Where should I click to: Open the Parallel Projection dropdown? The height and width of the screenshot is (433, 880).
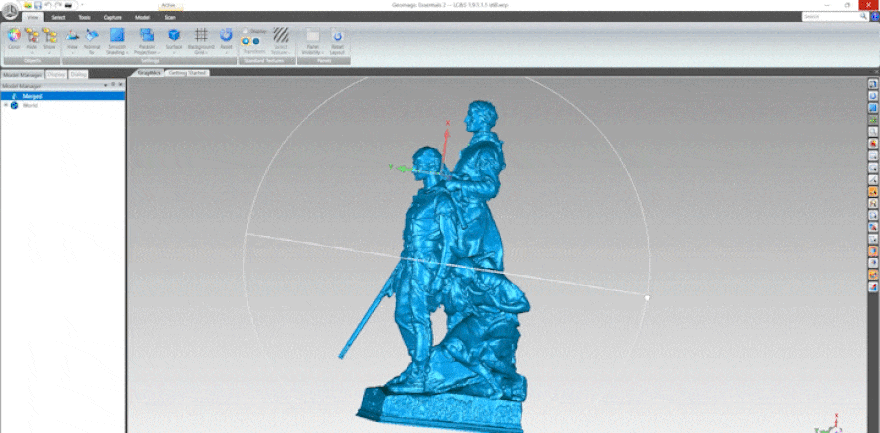[x=147, y=40]
